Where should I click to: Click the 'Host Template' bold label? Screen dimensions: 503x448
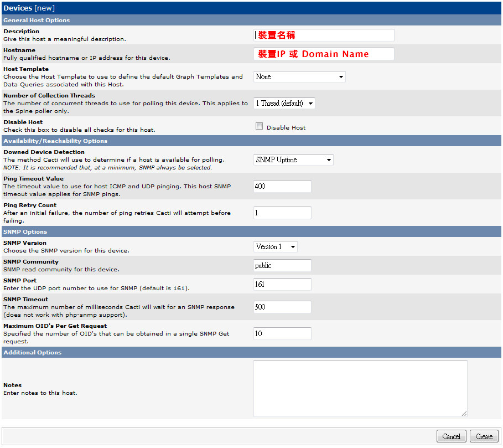pyautogui.click(x=26, y=69)
